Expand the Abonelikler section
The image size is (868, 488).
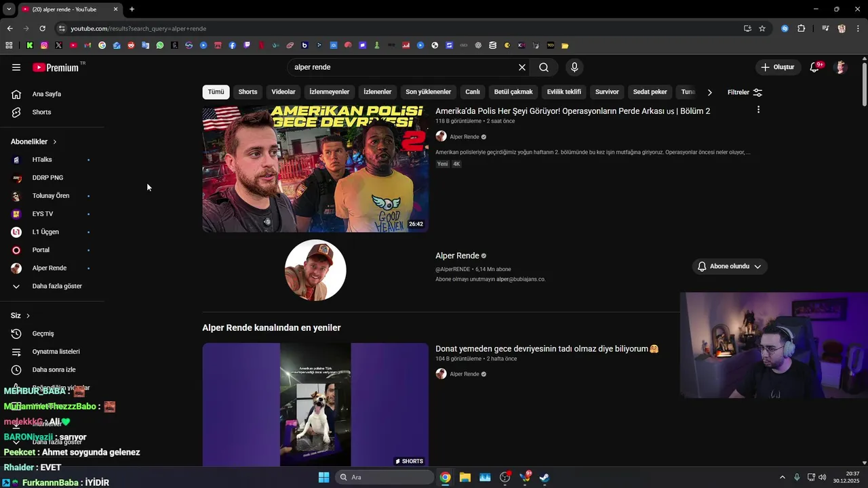(x=34, y=142)
